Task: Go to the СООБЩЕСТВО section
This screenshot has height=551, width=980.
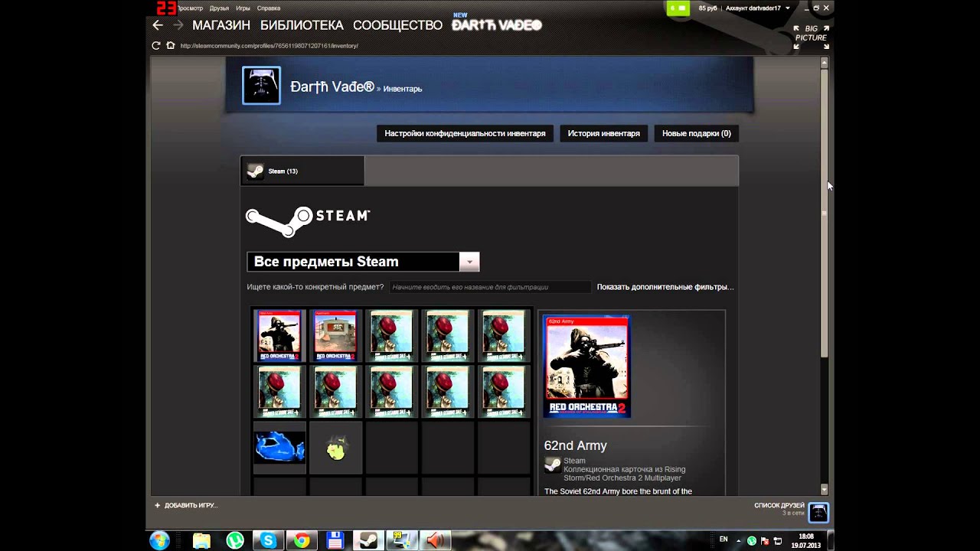Action: point(397,25)
